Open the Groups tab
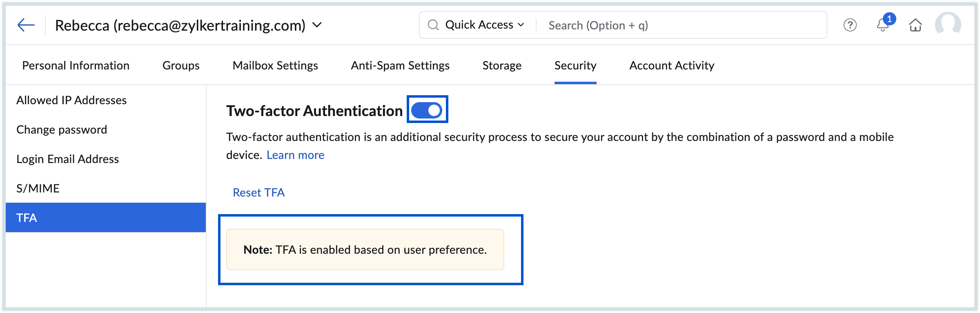 pos(181,66)
